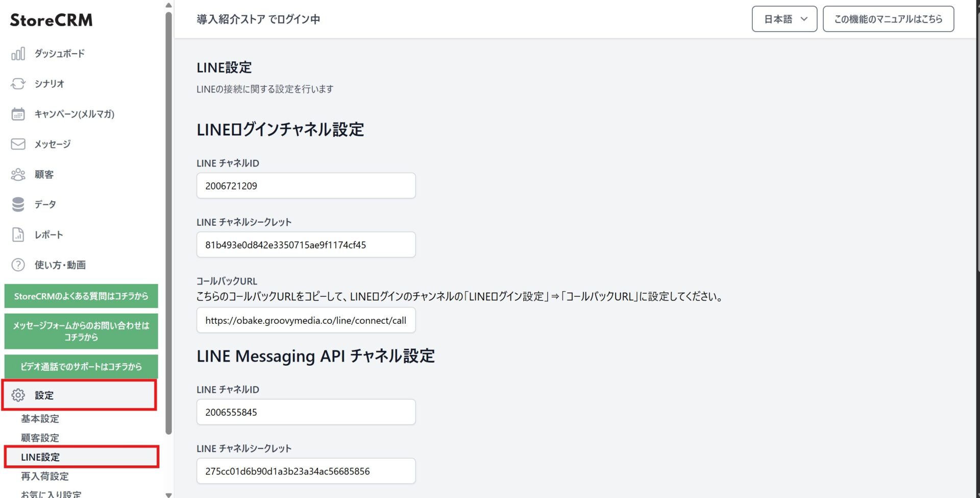Click LINE login channel ID field 2006721209
Screen dimensions: 980x498
coord(306,186)
